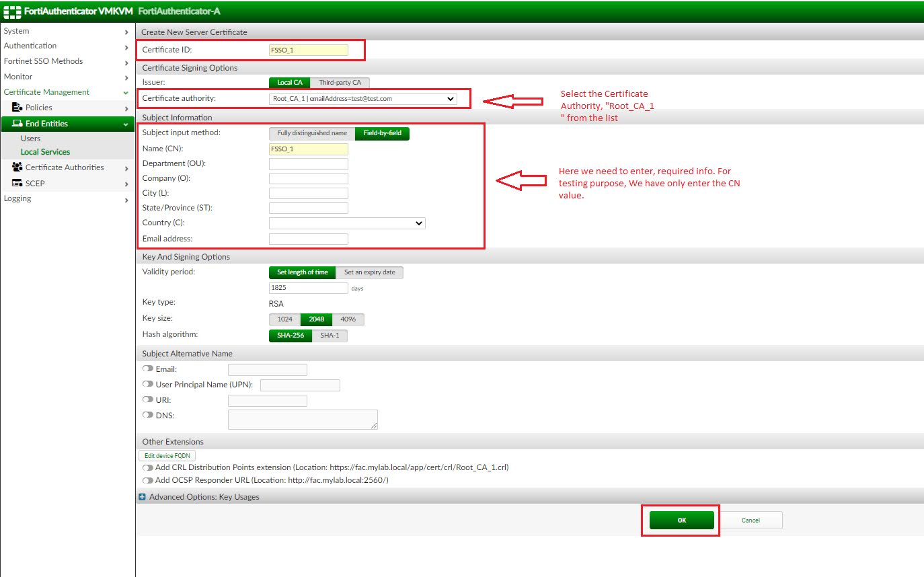Screen dimensions: 924x577
Task: Expand Fortinet SSO Methods menu
Action: coord(67,61)
